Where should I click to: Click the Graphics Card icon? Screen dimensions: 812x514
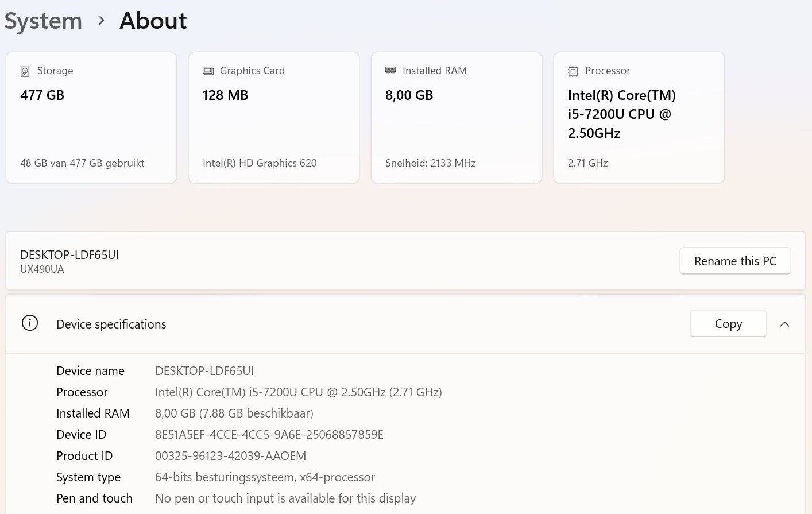coord(208,71)
